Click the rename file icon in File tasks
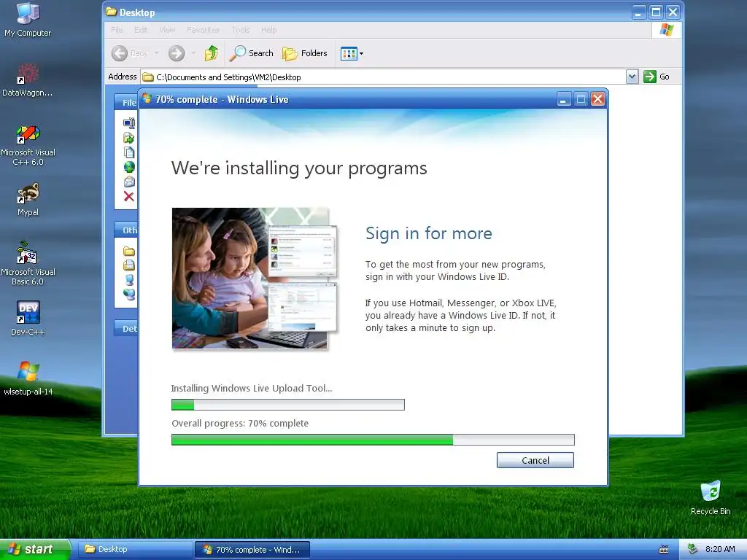 point(129,123)
